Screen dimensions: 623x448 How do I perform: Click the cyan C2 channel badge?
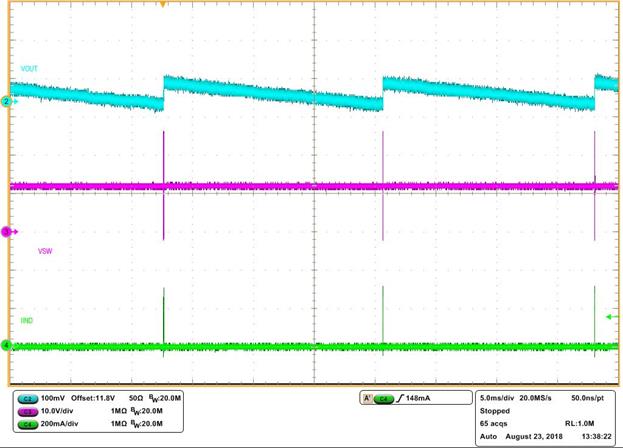pyautogui.click(x=28, y=398)
